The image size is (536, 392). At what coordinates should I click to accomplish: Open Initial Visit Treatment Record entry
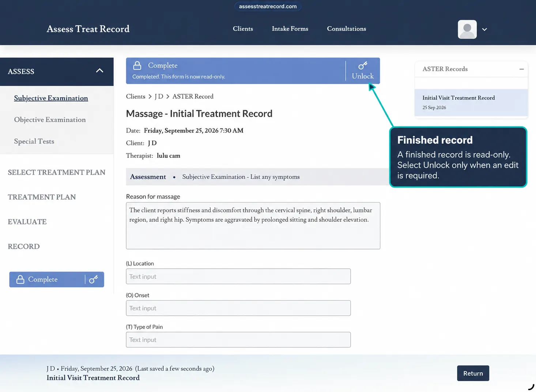471,103
